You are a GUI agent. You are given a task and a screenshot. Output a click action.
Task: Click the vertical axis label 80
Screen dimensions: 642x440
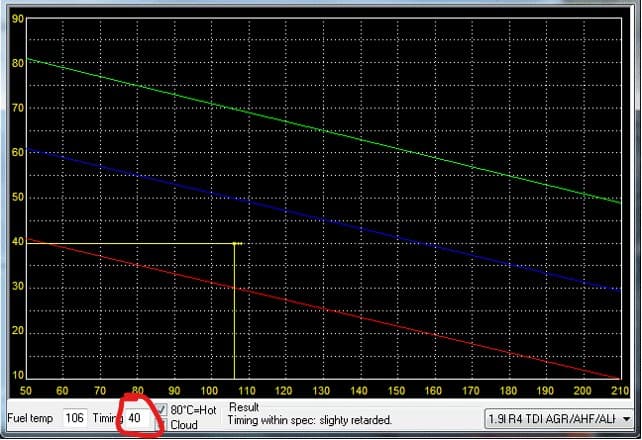tap(18, 63)
